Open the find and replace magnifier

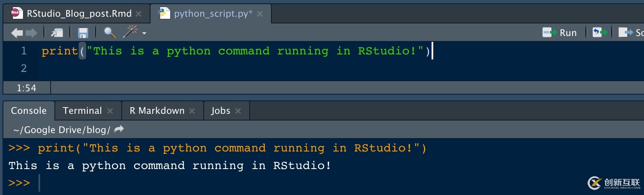[110, 32]
